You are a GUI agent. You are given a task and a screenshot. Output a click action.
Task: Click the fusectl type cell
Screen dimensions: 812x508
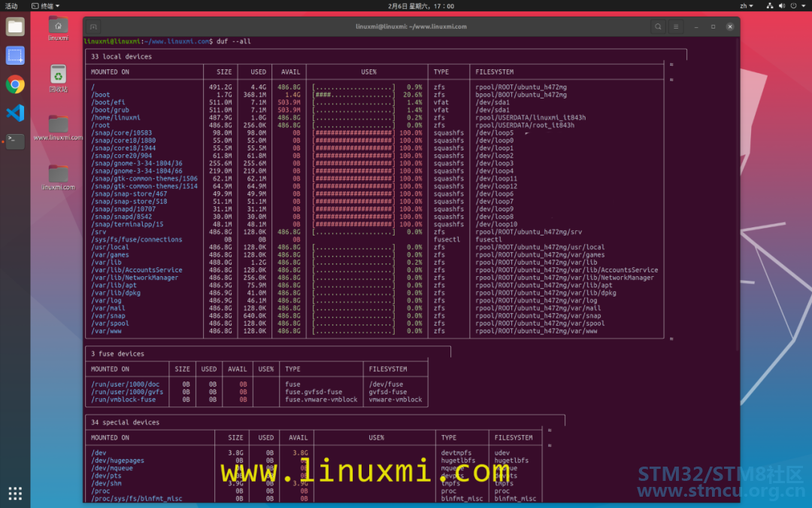click(447, 239)
